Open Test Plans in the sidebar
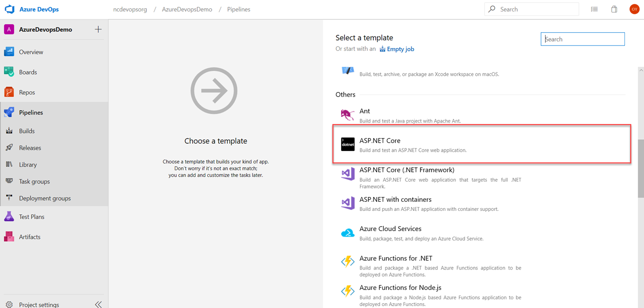This screenshot has width=644, height=308. coord(32,217)
